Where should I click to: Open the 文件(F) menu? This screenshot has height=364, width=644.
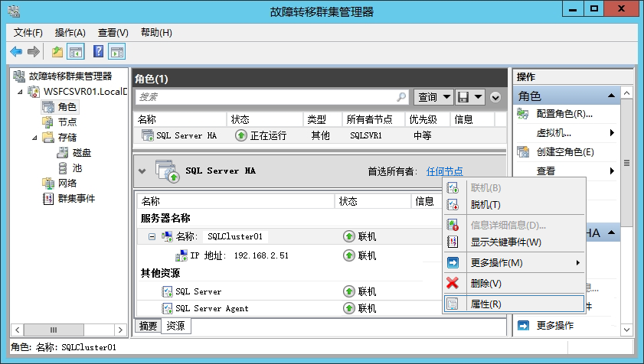click(x=28, y=33)
